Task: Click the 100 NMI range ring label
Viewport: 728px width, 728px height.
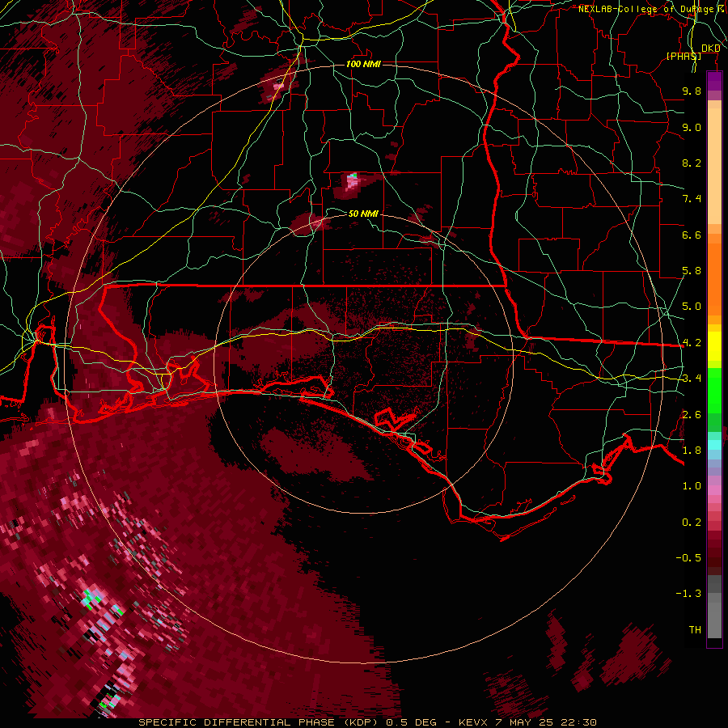Action: (363, 64)
